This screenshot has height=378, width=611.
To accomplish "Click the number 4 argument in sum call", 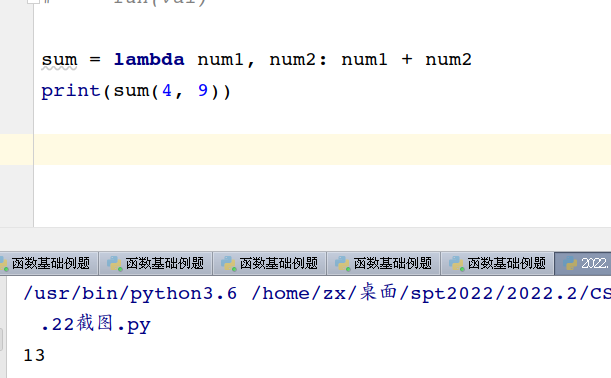I will (167, 91).
